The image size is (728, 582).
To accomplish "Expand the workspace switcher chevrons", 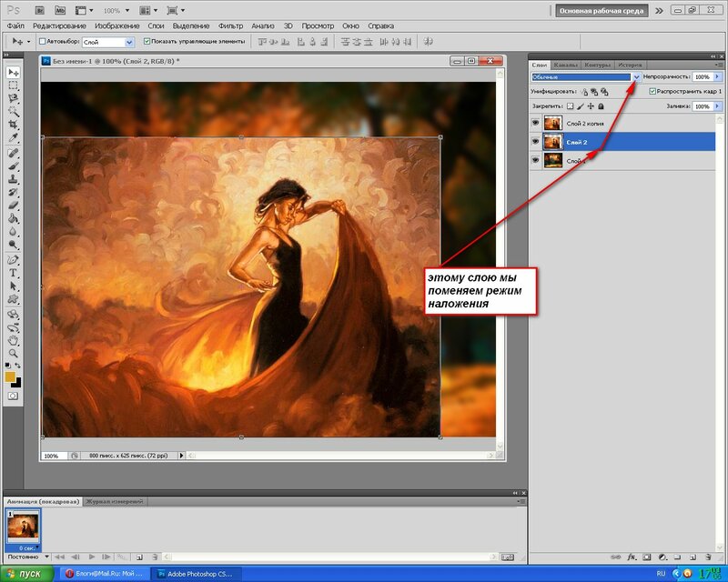I will pyautogui.click(x=659, y=11).
